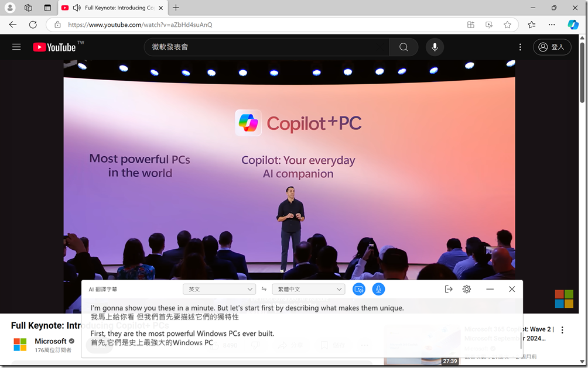Open Edge settings and more menu
The width and height of the screenshot is (588, 368).
pos(552,25)
